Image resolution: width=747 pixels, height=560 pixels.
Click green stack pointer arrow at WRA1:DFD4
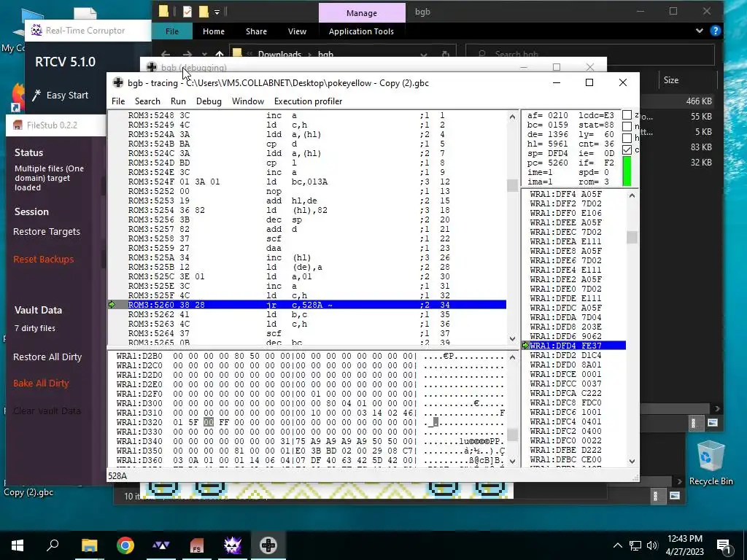tap(525, 346)
